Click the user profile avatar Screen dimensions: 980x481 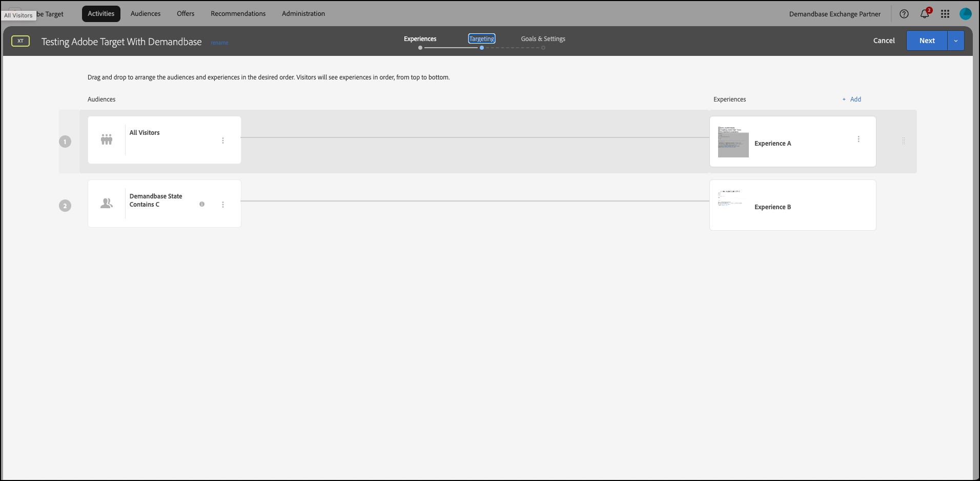click(x=966, y=14)
